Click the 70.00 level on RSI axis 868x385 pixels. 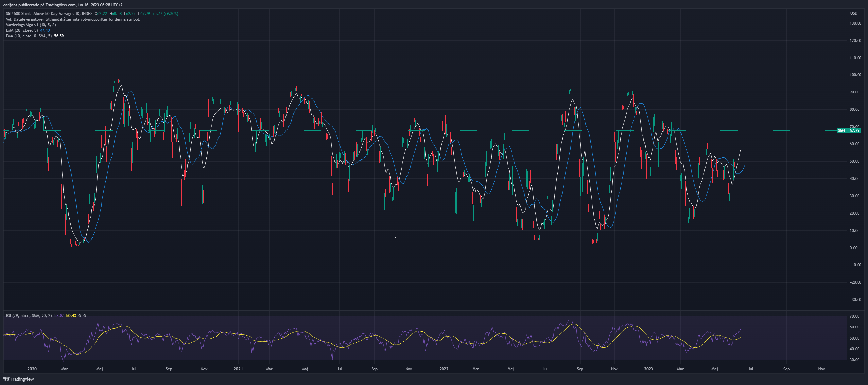[855, 316]
